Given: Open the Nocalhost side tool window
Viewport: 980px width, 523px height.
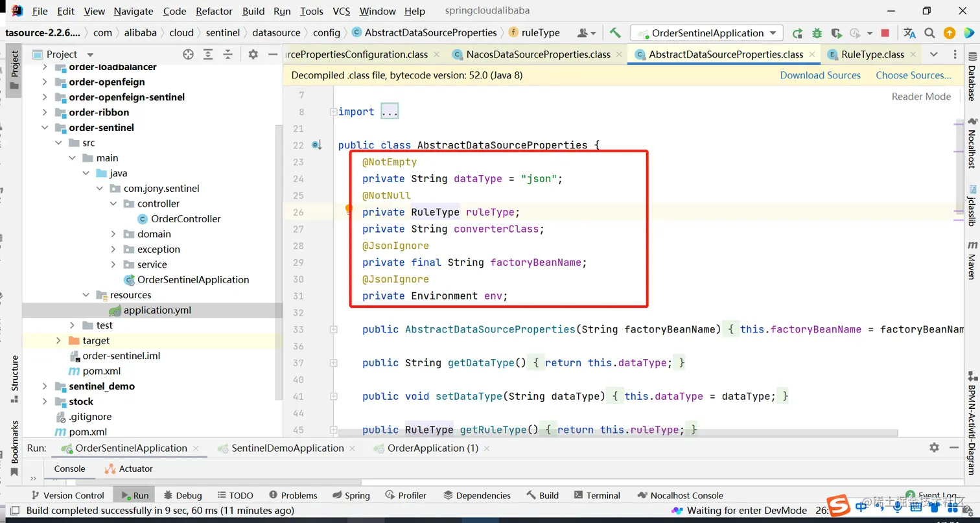Looking at the screenshot, I should tap(972, 143).
